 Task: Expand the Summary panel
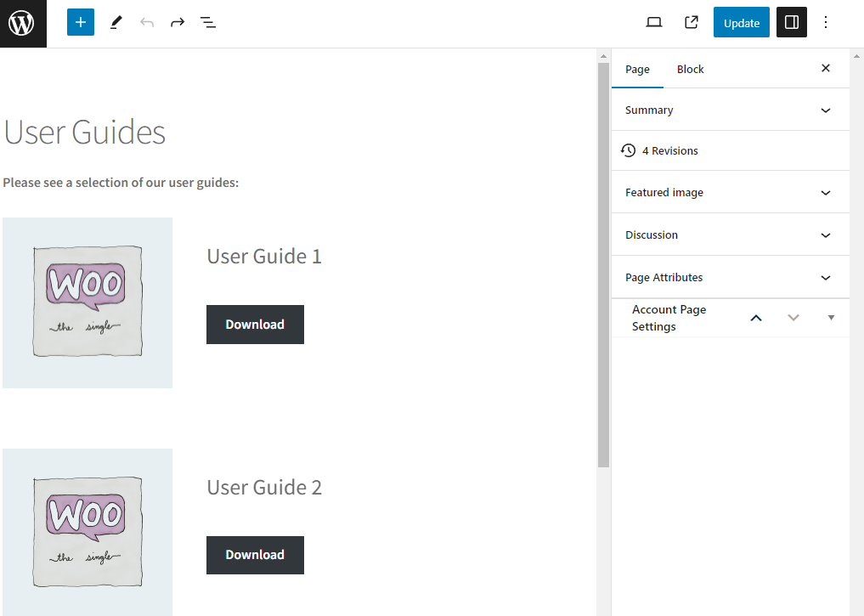pyautogui.click(x=730, y=110)
